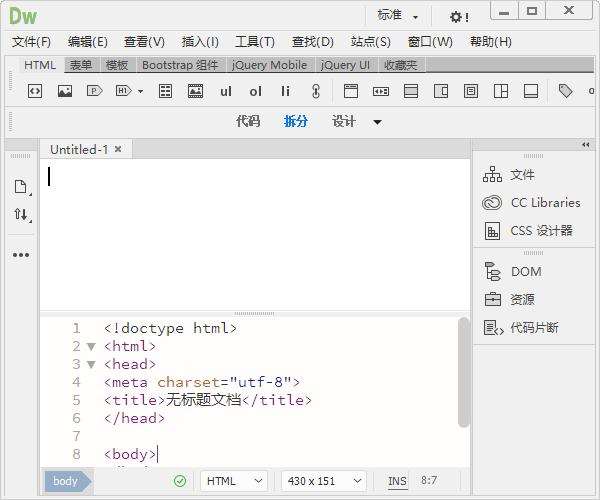Viewport: 600px width, 500px height.
Task: Collapse html tag on line 2
Action: coord(91,347)
